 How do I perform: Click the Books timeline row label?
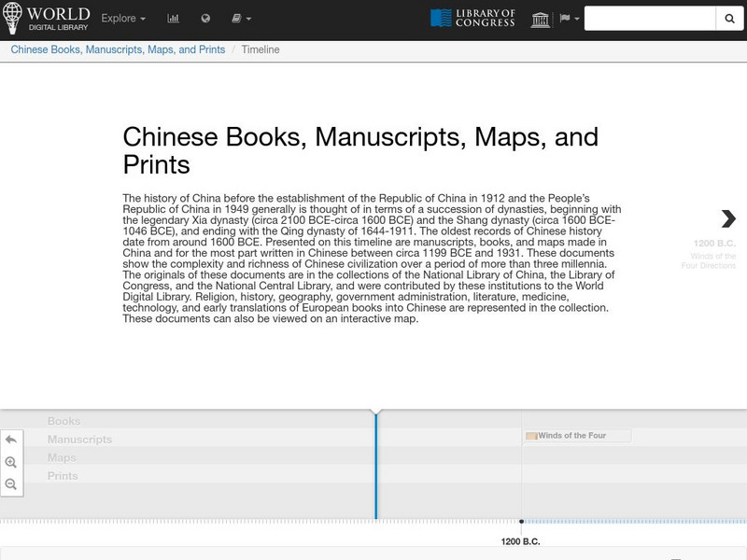(64, 421)
